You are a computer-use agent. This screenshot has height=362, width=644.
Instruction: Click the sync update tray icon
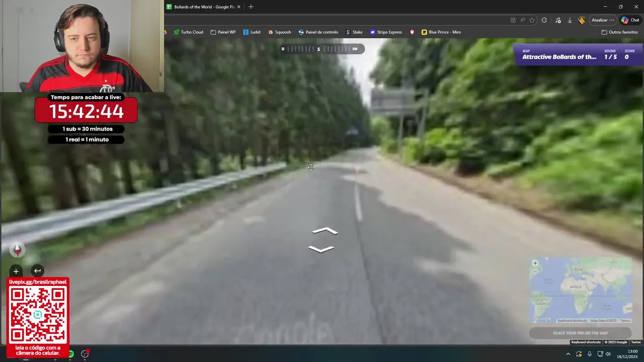pos(579,354)
